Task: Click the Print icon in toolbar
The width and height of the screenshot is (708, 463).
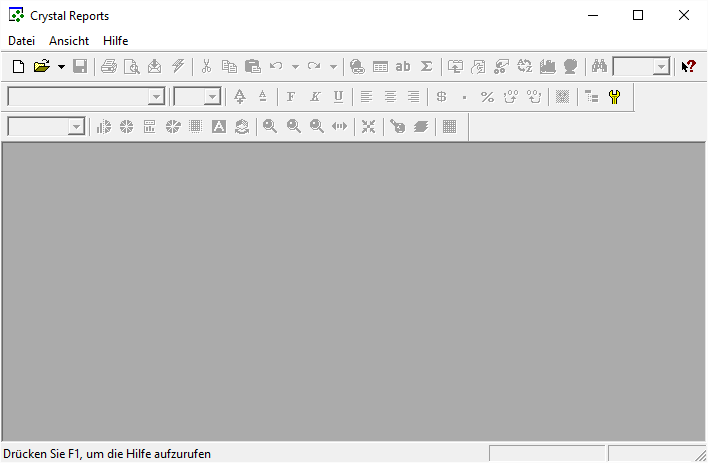Action: pyautogui.click(x=108, y=67)
